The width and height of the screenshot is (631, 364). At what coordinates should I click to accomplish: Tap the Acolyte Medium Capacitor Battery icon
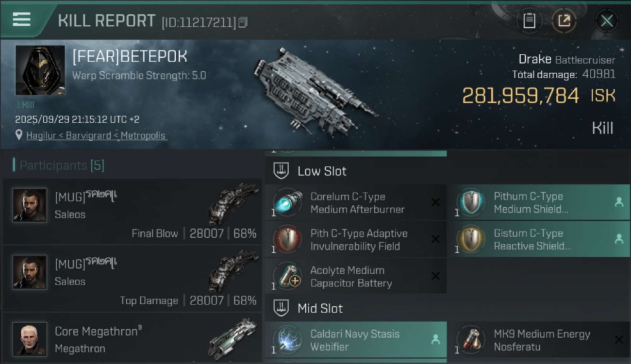click(x=287, y=277)
